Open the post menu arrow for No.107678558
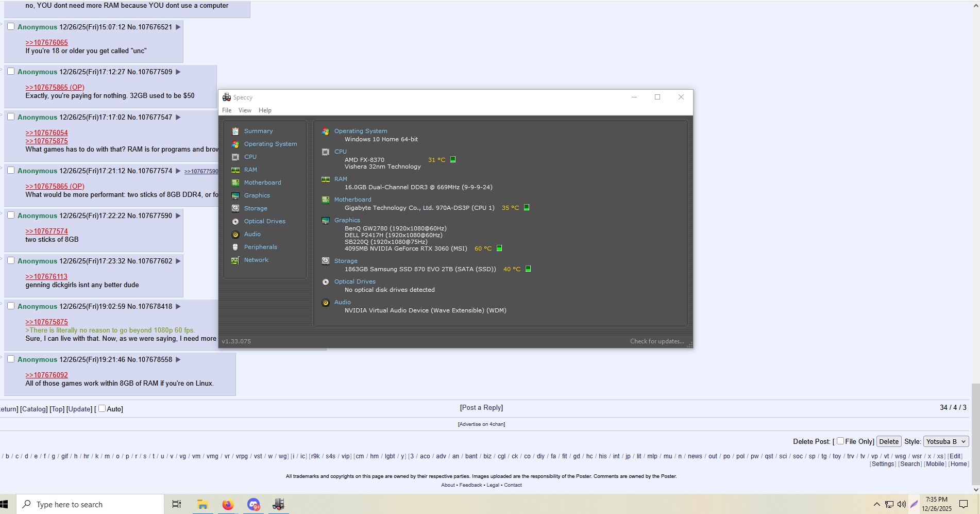 tap(178, 359)
